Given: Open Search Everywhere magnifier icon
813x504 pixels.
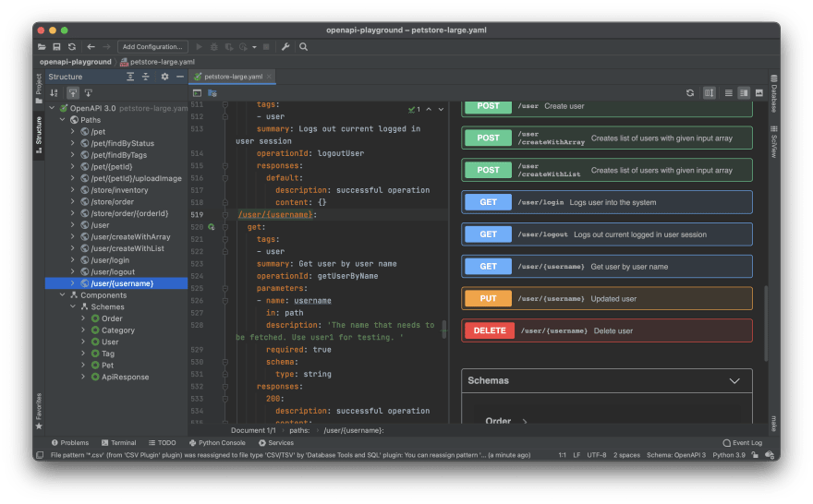Looking at the screenshot, I should (303, 47).
